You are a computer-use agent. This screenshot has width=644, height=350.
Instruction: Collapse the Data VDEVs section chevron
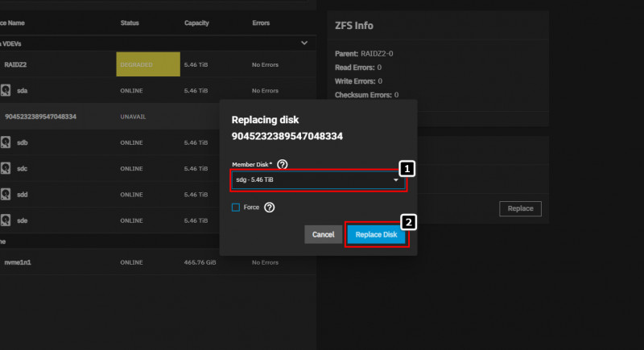pos(304,42)
